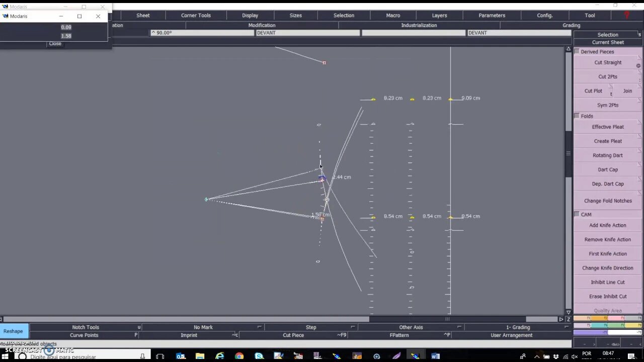
Task: Click Remove Knife Action
Action: pyautogui.click(x=608, y=239)
